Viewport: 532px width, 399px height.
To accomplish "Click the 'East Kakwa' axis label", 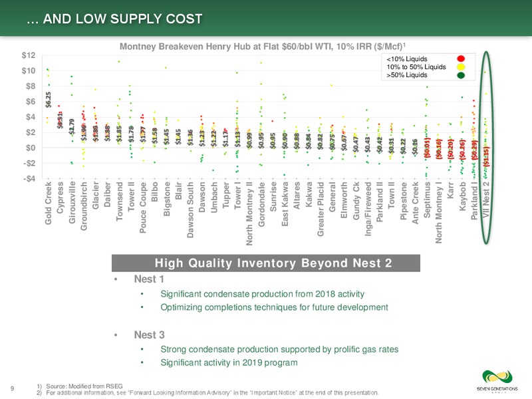I will (285, 204).
